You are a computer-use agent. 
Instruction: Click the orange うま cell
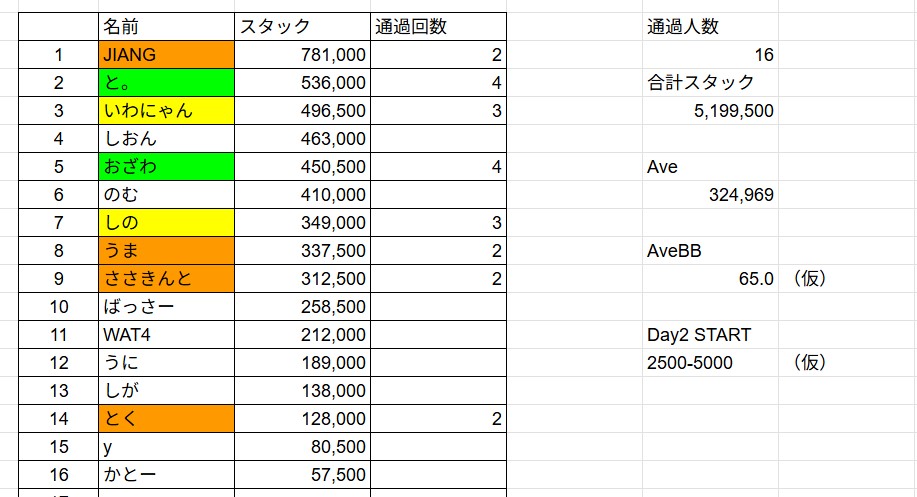click(166, 251)
